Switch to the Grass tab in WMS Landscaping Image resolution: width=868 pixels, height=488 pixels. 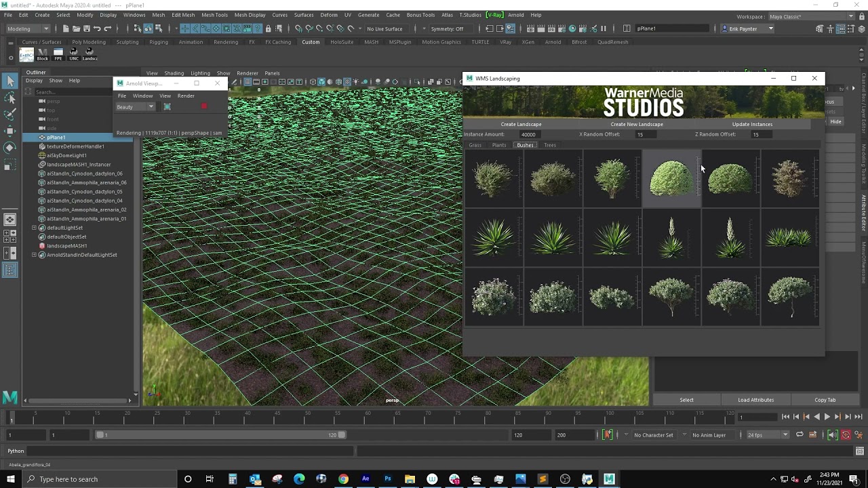[x=475, y=145]
